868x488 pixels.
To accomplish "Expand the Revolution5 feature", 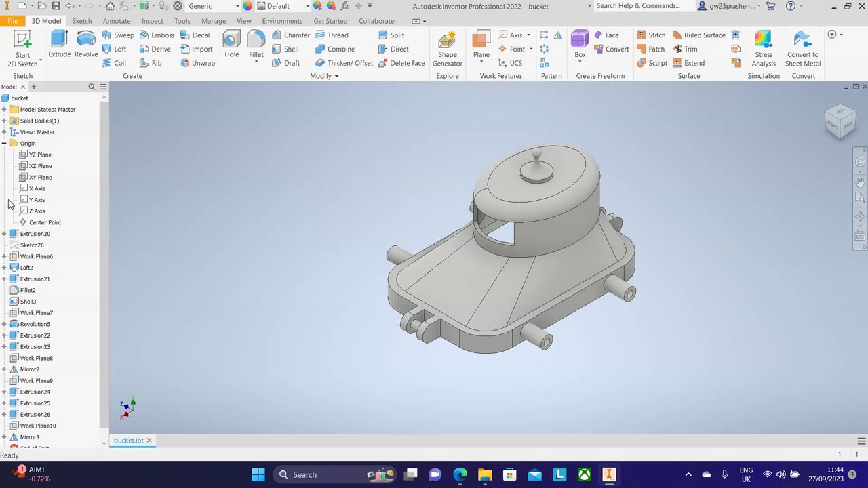I will [4, 324].
